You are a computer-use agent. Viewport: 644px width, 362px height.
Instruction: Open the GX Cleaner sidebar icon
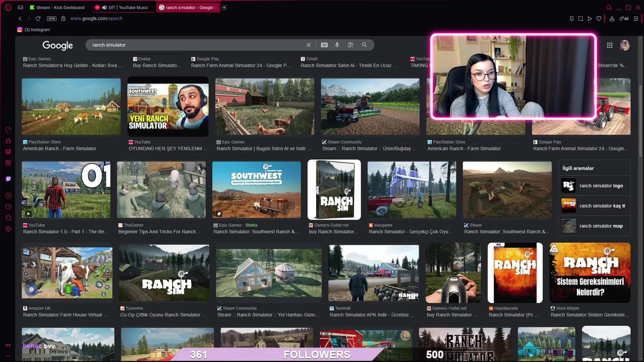pos(8,141)
